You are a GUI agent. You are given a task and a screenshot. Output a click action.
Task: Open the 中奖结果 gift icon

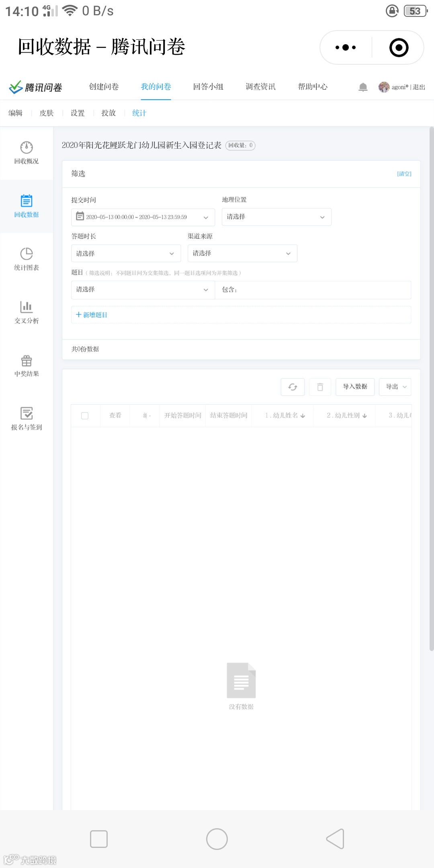[x=27, y=360]
